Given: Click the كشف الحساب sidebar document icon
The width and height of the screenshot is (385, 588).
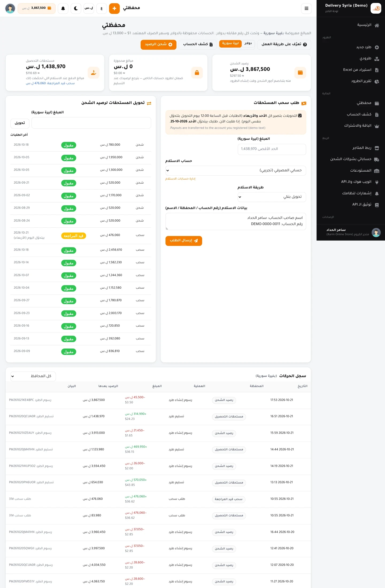Looking at the screenshot, I should tap(377, 115).
